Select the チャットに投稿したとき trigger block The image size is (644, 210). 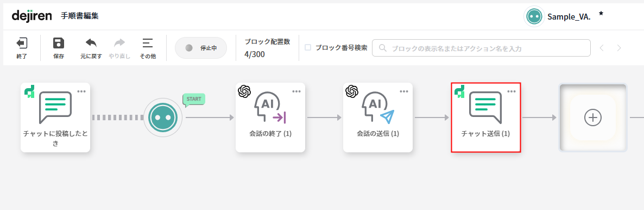tap(55, 118)
